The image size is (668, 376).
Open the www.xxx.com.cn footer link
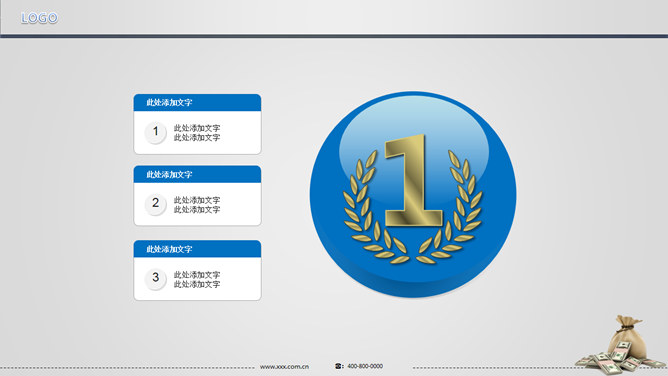point(284,366)
